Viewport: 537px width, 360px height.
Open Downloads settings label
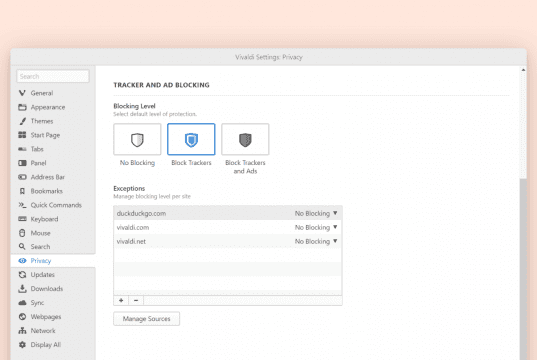(47, 289)
